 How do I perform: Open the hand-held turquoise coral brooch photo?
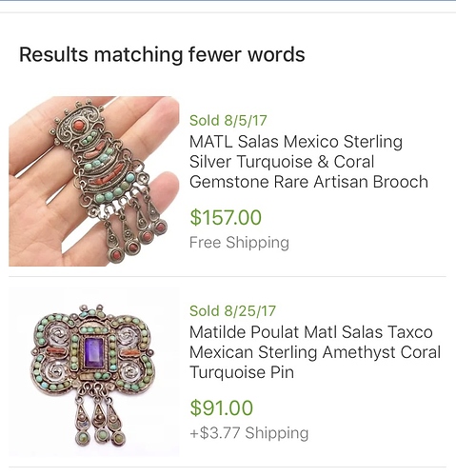click(94, 181)
